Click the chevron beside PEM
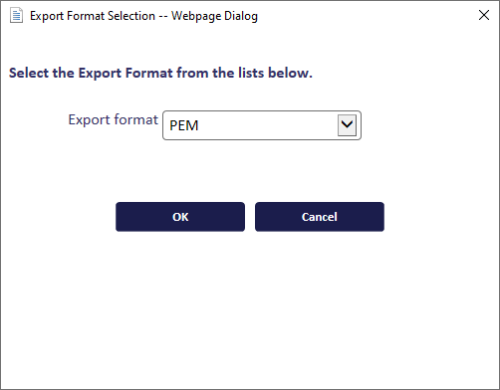The width and height of the screenshot is (500, 390). click(x=347, y=125)
